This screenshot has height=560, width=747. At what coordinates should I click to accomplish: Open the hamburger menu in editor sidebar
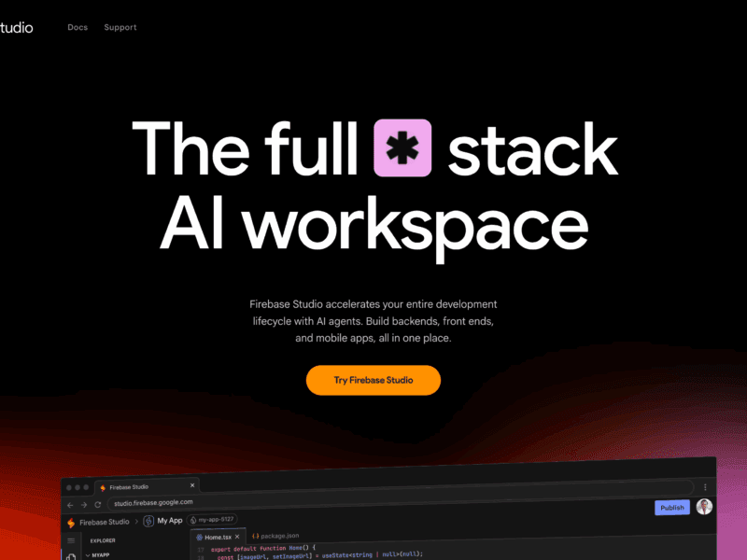72,540
